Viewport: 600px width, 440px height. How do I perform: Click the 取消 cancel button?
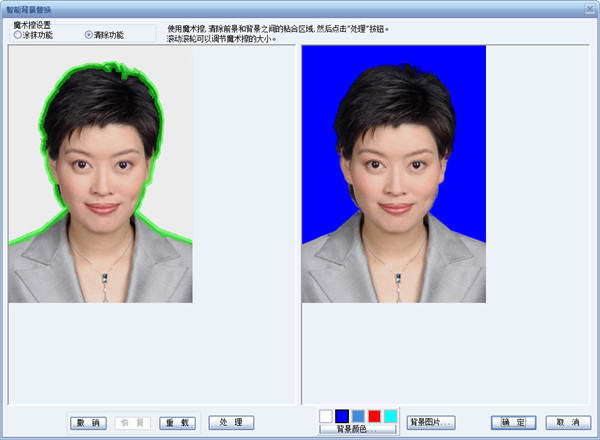[567, 422]
